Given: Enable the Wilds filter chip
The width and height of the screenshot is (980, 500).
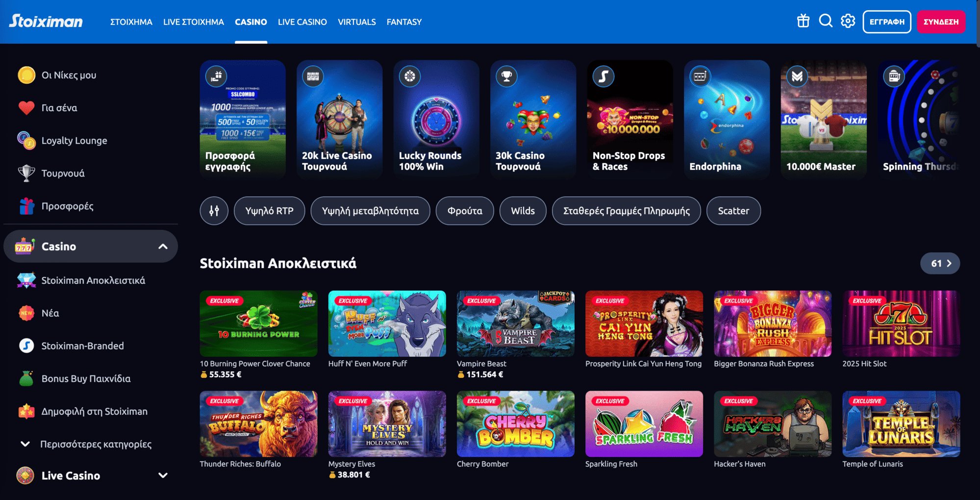Looking at the screenshot, I should click(x=523, y=211).
